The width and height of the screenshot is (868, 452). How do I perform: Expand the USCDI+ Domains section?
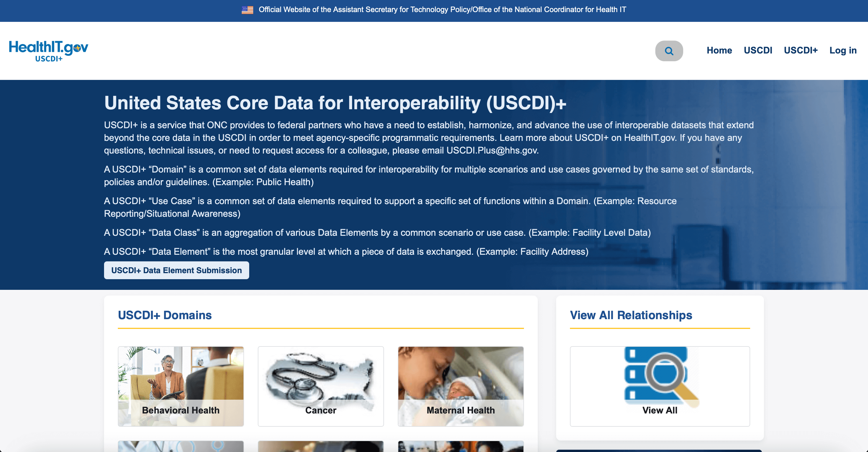tap(164, 315)
